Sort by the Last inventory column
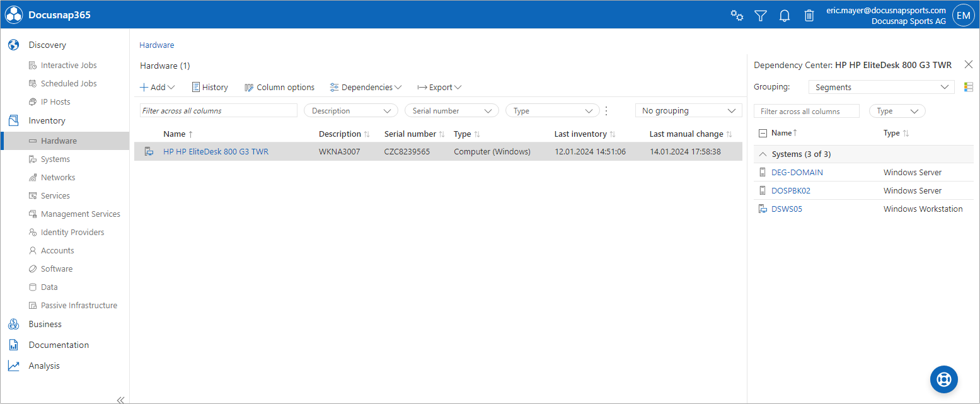The width and height of the screenshot is (980, 404). pyautogui.click(x=580, y=134)
